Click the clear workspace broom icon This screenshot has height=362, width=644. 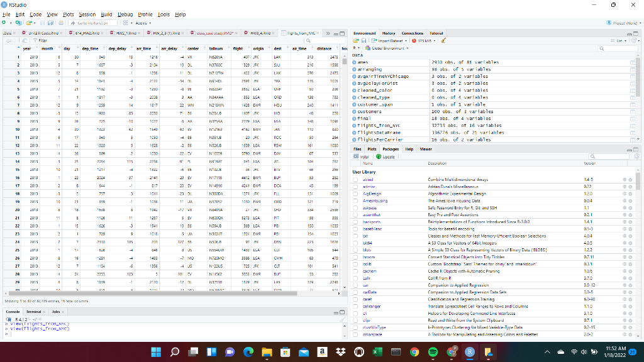tap(444, 40)
